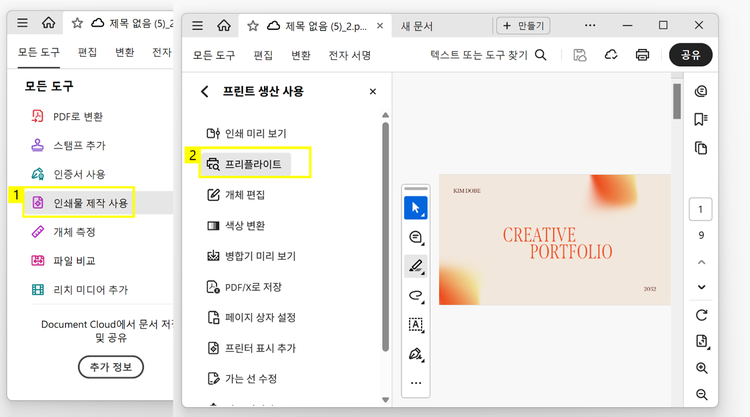Select PDF로 변환 in left window
This screenshot has width=750, height=417.
click(67, 117)
